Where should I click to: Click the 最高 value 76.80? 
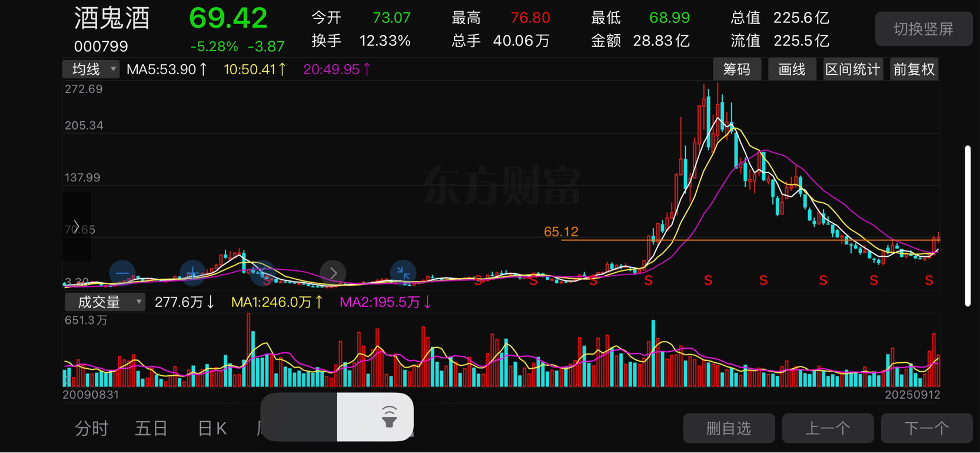pyautogui.click(x=530, y=18)
